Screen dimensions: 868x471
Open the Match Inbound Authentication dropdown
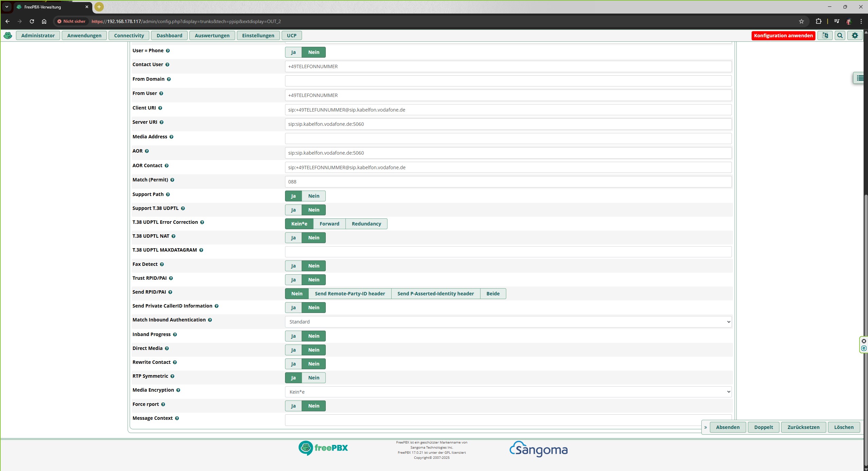(508, 322)
